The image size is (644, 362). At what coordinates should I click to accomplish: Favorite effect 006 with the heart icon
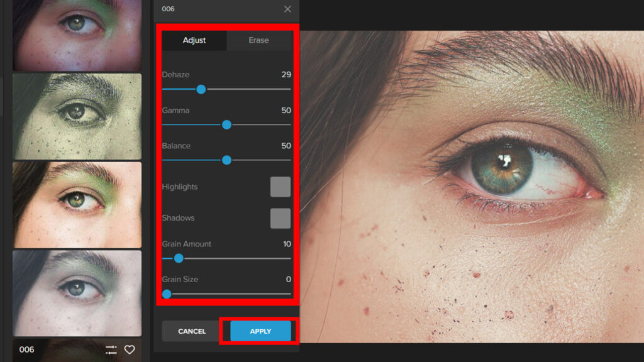point(130,350)
